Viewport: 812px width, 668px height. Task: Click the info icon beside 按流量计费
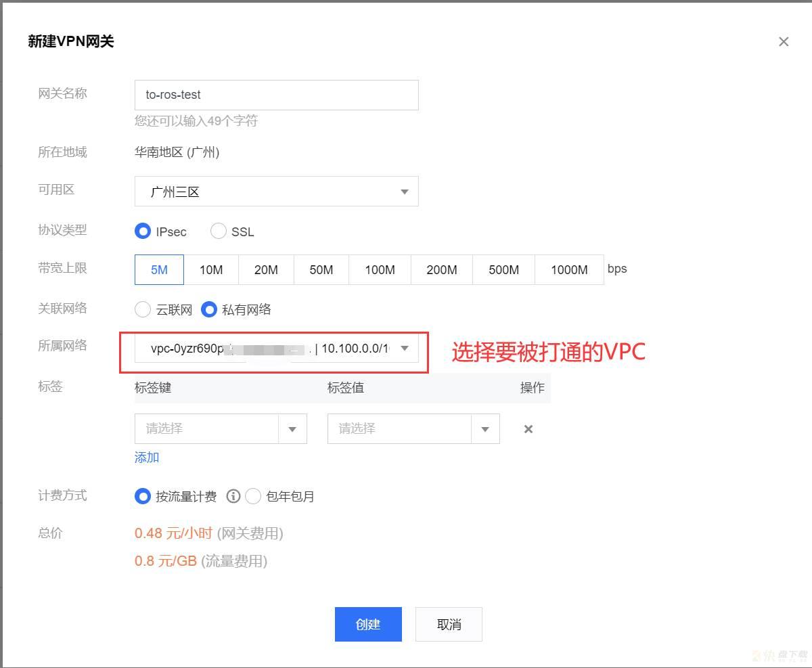(233, 497)
